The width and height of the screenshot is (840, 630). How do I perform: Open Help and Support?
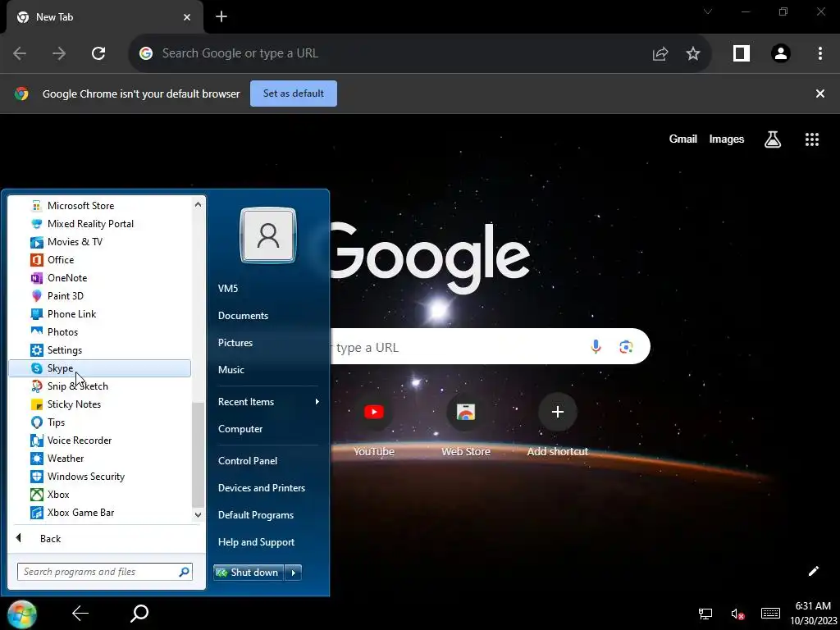point(256,542)
